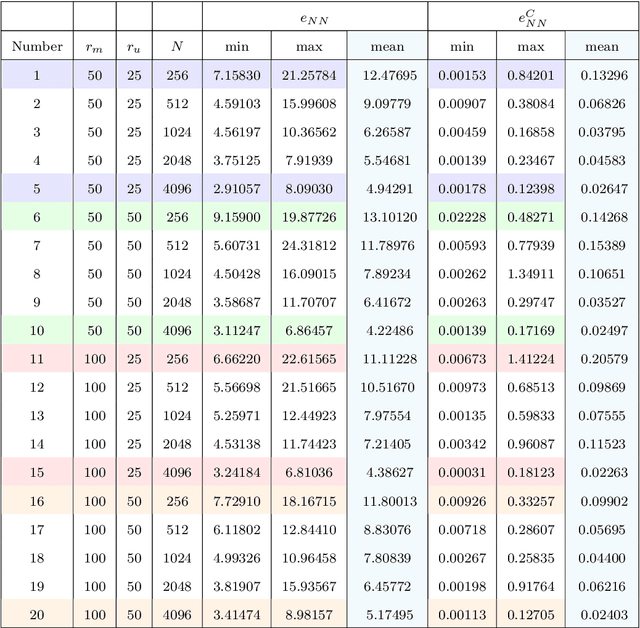The height and width of the screenshot is (628, 640).
Task: Select row number 20 in first column
Action: (37, 613)
